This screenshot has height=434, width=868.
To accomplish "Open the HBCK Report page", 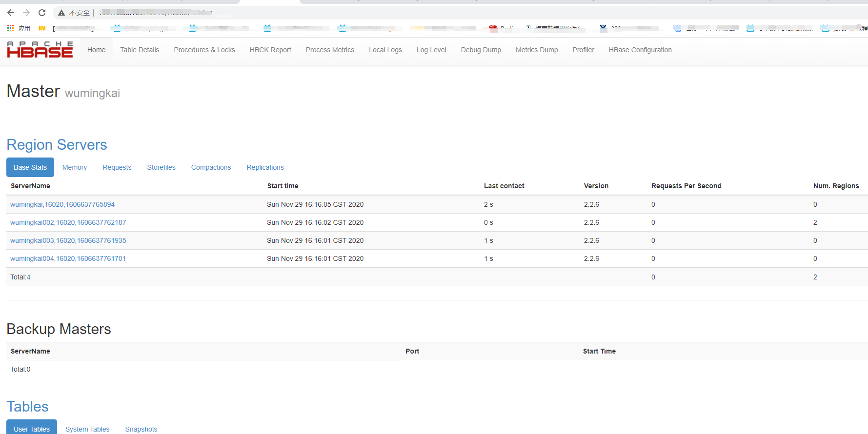I will click(x=270, y=50).
